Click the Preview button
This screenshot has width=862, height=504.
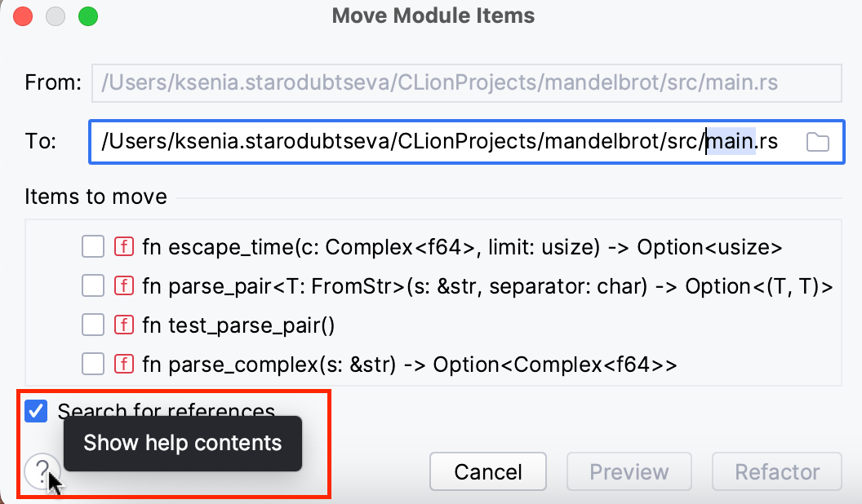[629, 471]
